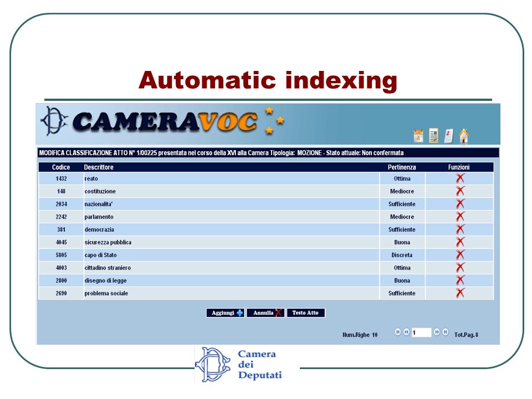The height and width of the screenshot is (399, 532).
Task: Select code cell 148
Action: tap(61, 191)
